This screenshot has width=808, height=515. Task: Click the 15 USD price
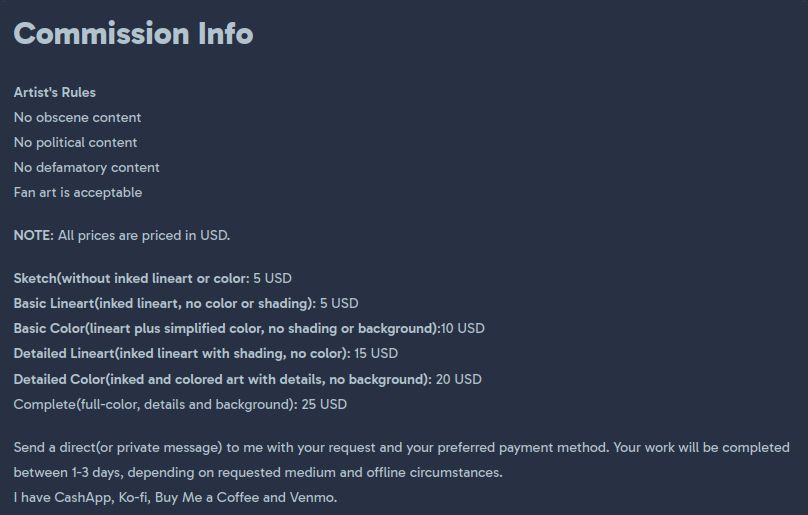pyautogui.click(x=376, y=353)
